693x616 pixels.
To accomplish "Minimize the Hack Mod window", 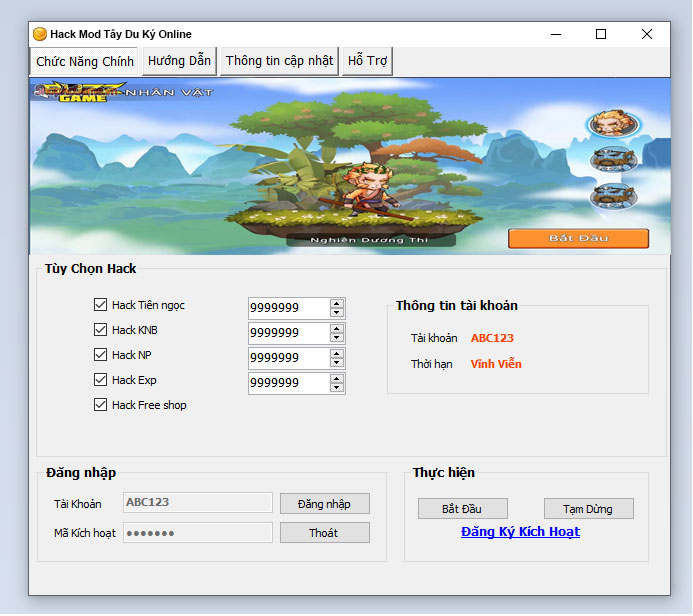I will (556, 34).
